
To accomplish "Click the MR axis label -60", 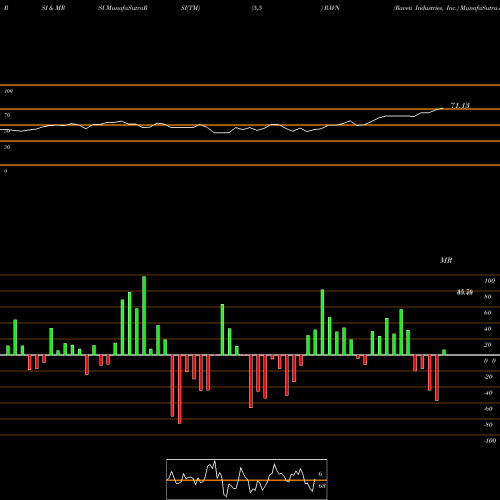I will (x=488, y=409).
